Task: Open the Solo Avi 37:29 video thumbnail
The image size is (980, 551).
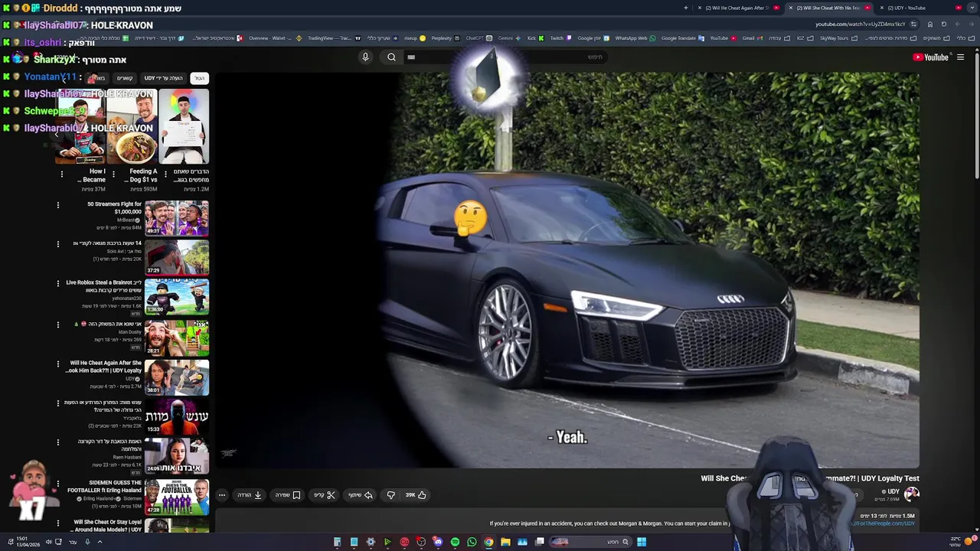Action: pyautogui.click(x=177, y=257)
